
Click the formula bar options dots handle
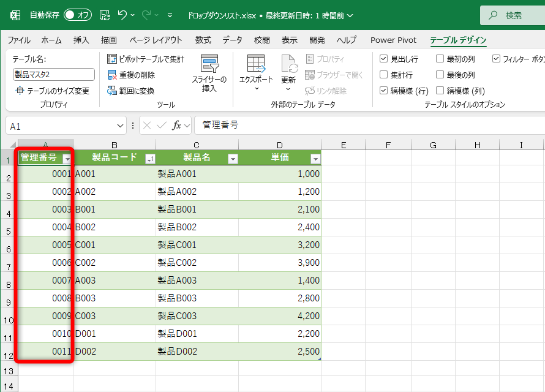(x=133, y=126)
